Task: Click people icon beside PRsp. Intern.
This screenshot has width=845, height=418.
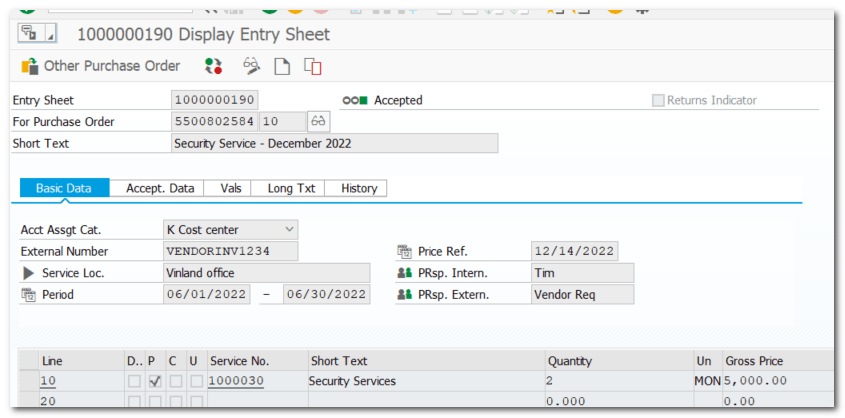Action: tap(404, 273)
